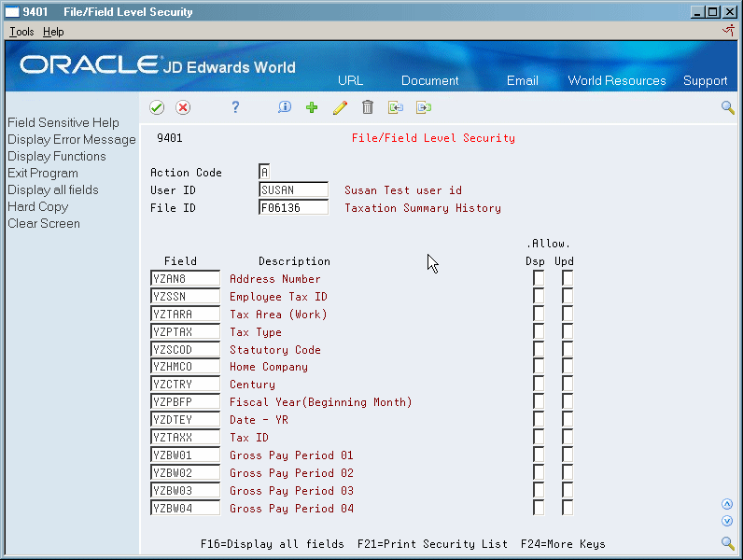This screenshot has width=743, height=560.
Task: Open the URL tab in banner
Action: [x=351, y=80]
